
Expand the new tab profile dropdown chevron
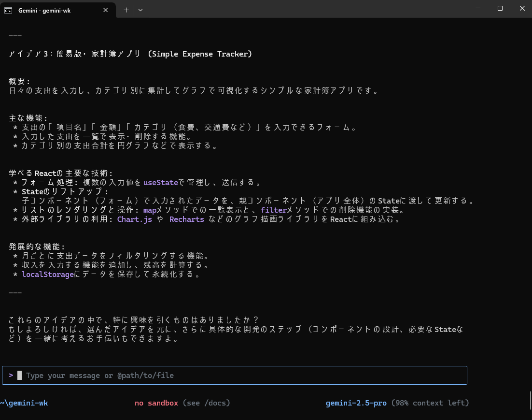[140, 10]
